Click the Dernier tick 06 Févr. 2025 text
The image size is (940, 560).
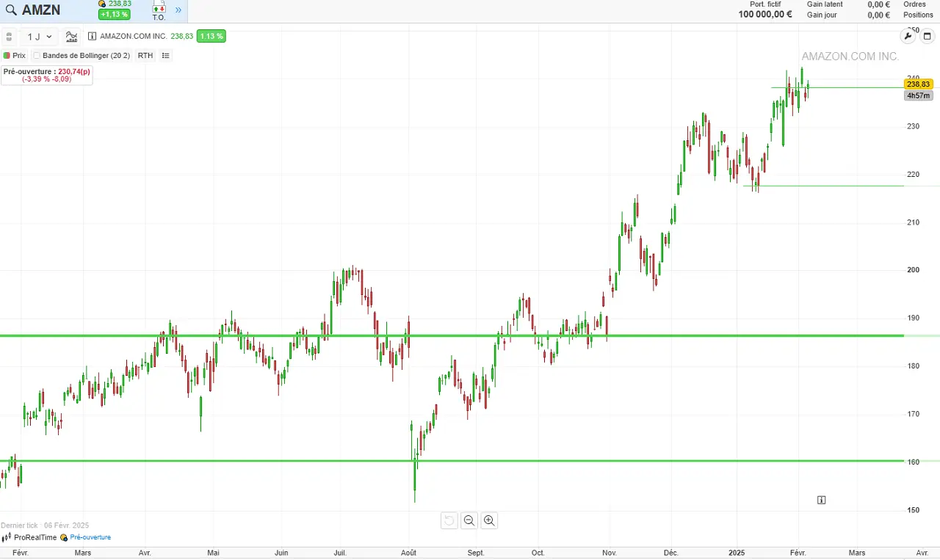coord(45,526)
